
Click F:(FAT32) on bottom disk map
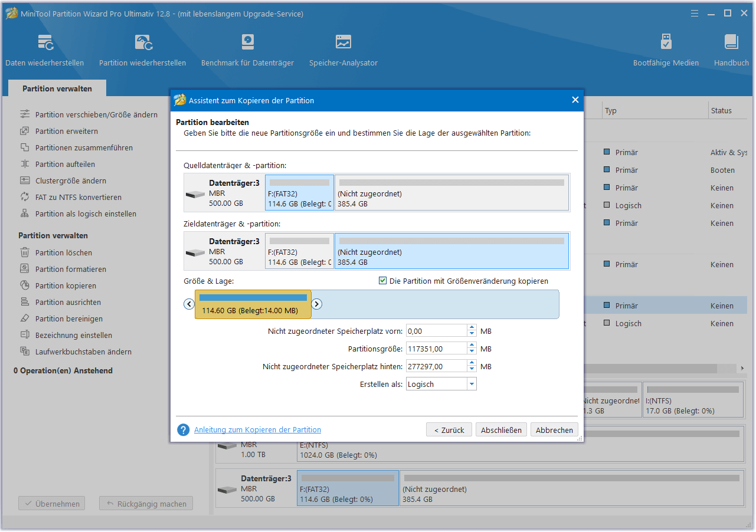pos(348,488)
